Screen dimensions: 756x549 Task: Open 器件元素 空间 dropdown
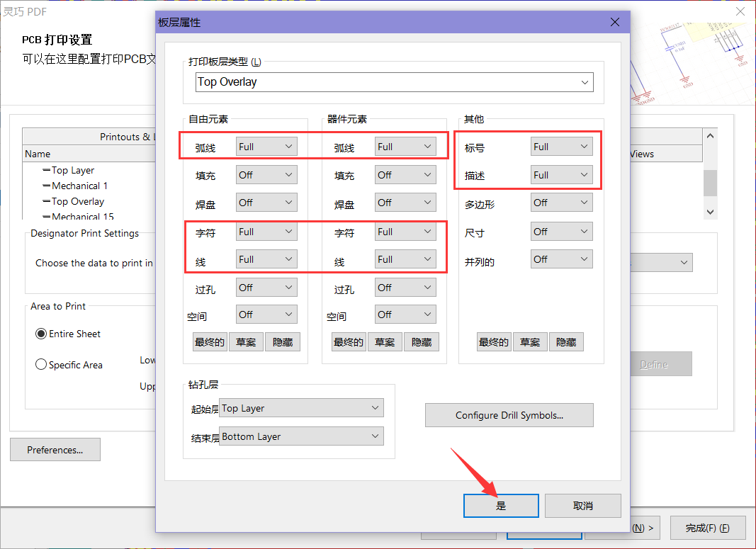(x=405, y=315)
